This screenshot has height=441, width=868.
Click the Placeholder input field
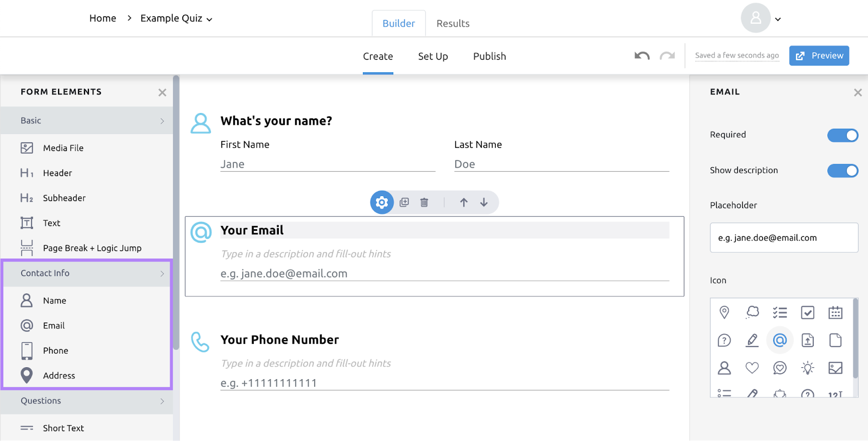[784, 238]
